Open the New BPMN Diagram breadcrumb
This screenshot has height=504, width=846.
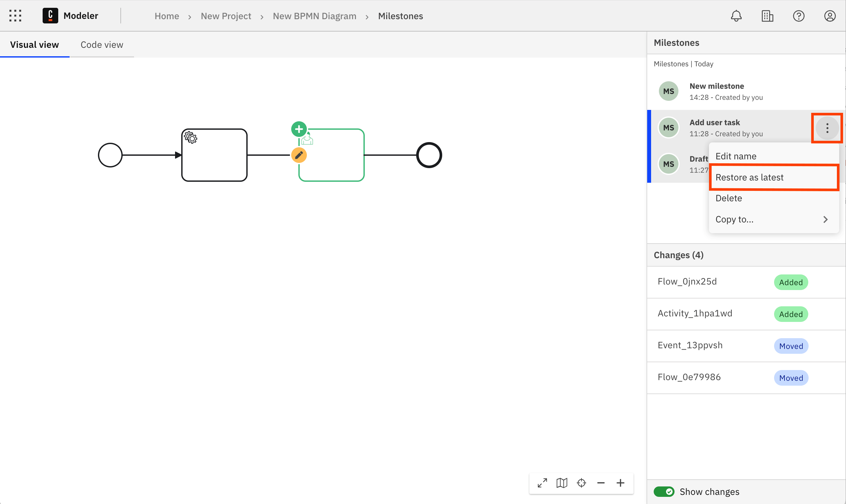314,16
